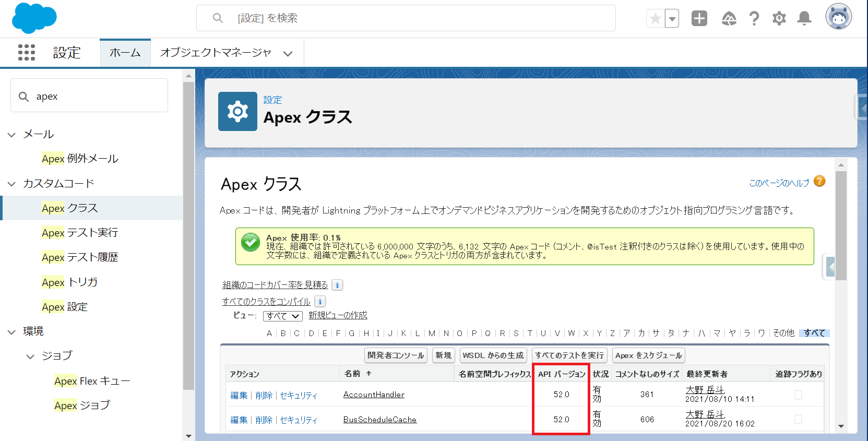Open Apex 設定 in sidebar
The width and height of the screenshot is (868, 441).
pyautogui.click(x=65, y=307)
